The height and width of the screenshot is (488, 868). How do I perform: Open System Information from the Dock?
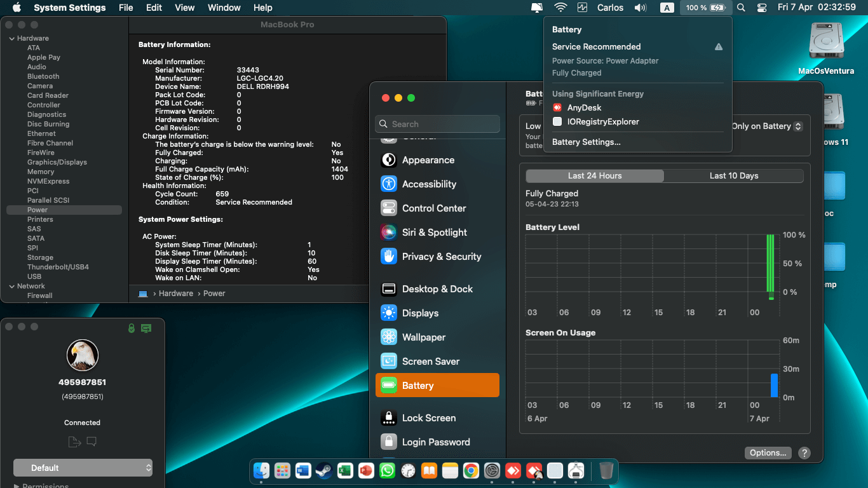click(576, 471)
